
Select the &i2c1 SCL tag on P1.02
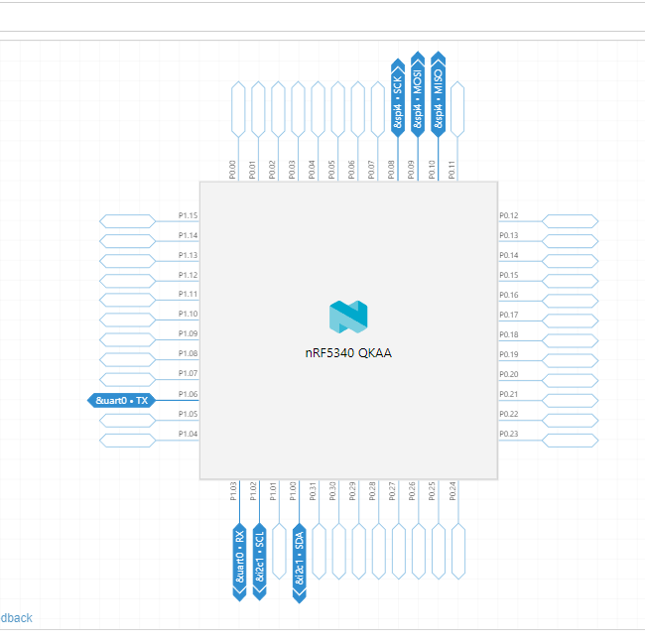[x=260, y=562]
